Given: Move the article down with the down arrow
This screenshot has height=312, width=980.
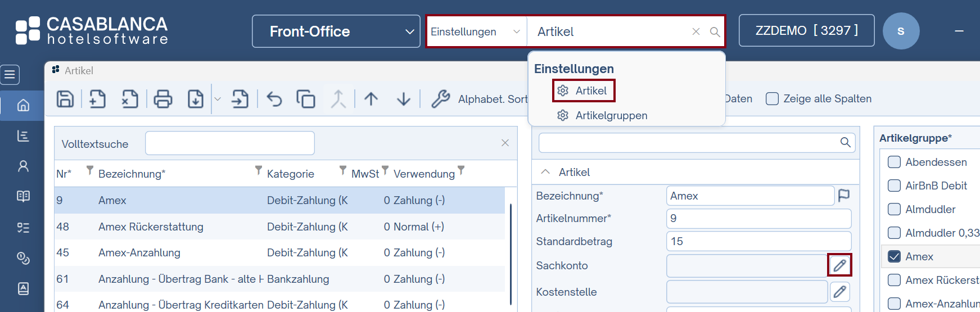Looking at the screenshot, I should coord(404,99).
